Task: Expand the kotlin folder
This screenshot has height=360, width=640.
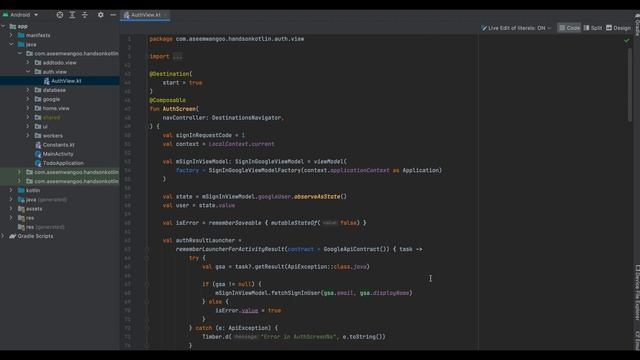Action: [x=11, y=190]
